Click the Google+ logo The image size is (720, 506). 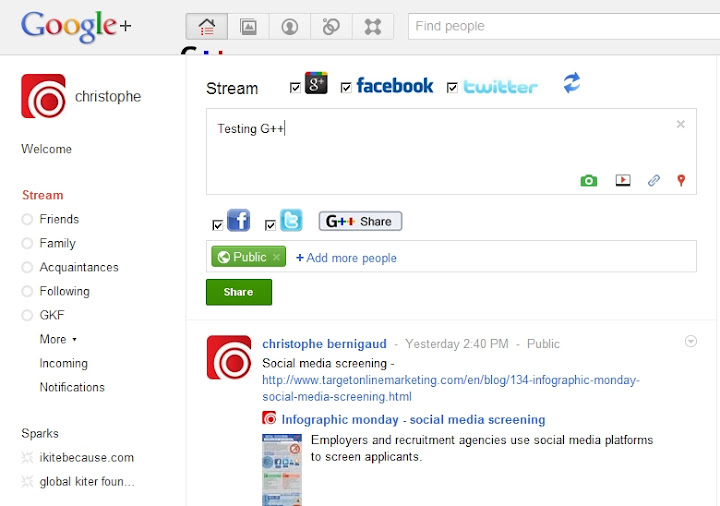[76, 26]
